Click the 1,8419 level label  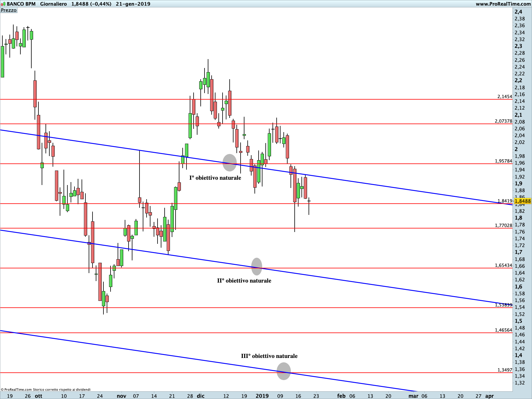(505, 201)
